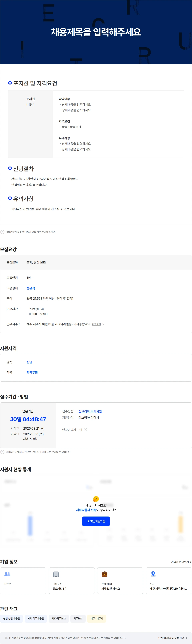Click the 로그인/회원가입 button

coord(96,521)
